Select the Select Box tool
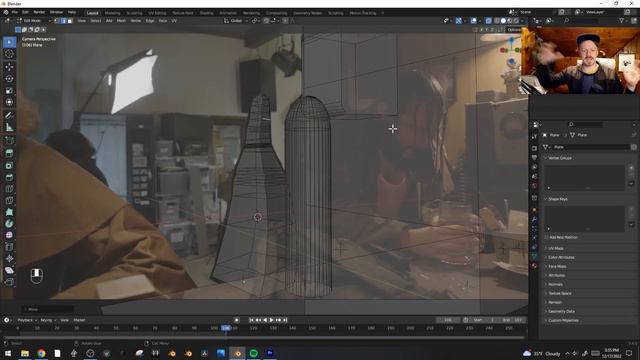 9,42
